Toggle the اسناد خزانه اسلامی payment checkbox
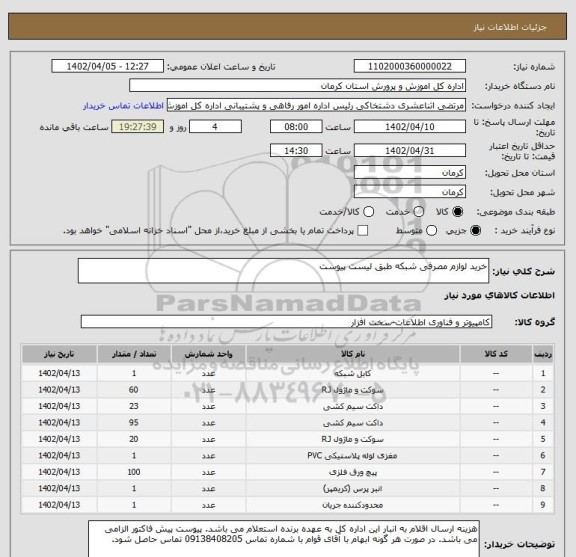This screenshot has width=576, height=557. tap(362, 230)
